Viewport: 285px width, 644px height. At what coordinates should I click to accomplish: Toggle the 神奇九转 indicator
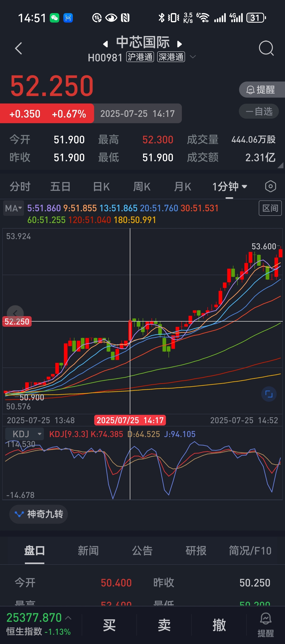click(x=38, y=514)
